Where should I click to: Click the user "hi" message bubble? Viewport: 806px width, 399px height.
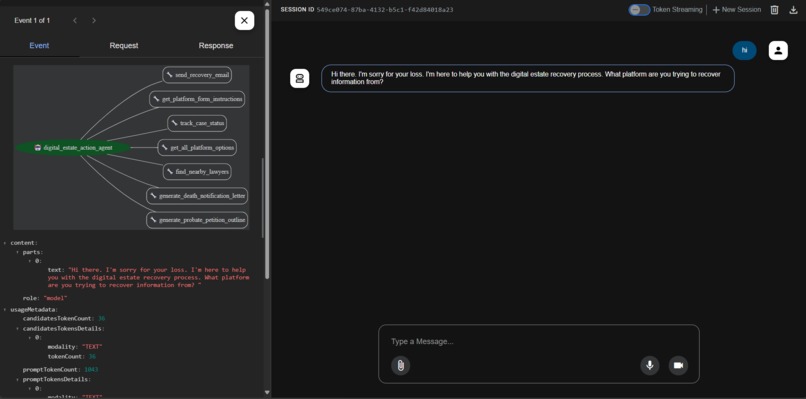pyautogui.click(x=744, y=50)
